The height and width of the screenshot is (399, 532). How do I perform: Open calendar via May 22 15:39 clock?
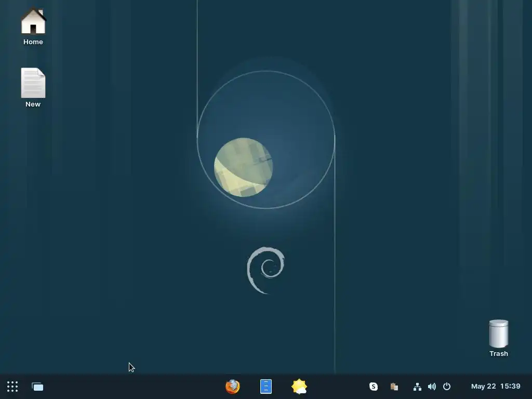point(496,387)
